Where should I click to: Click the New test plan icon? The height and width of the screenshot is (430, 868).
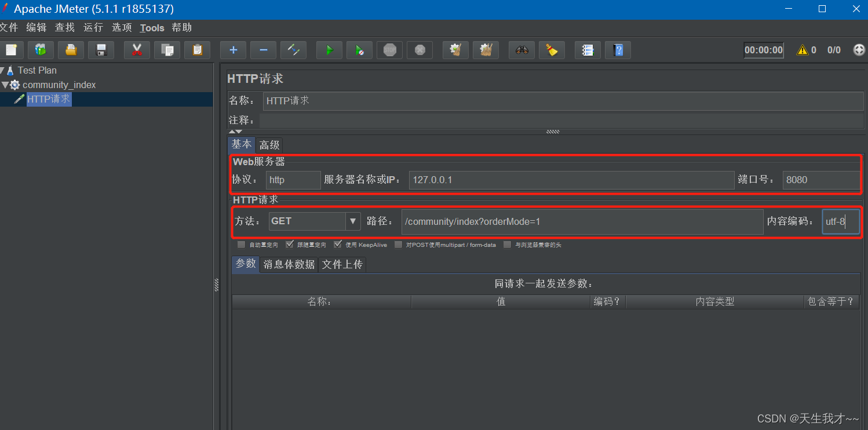(x=10, y=50)
